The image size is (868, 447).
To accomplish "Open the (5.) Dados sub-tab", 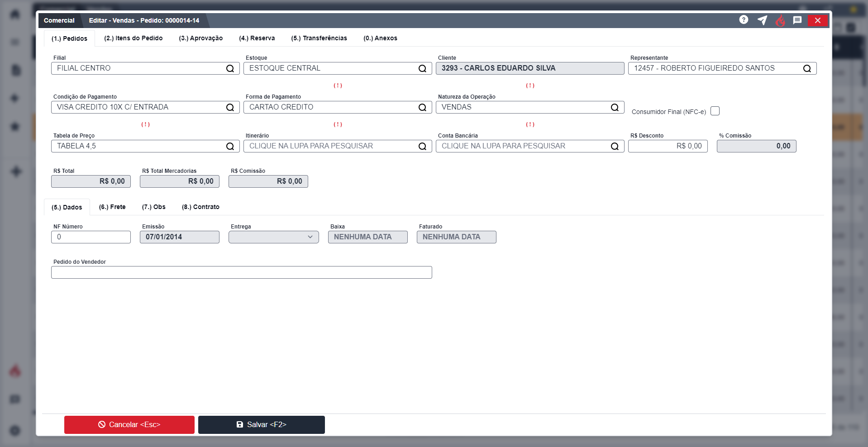I will point(67,207).
